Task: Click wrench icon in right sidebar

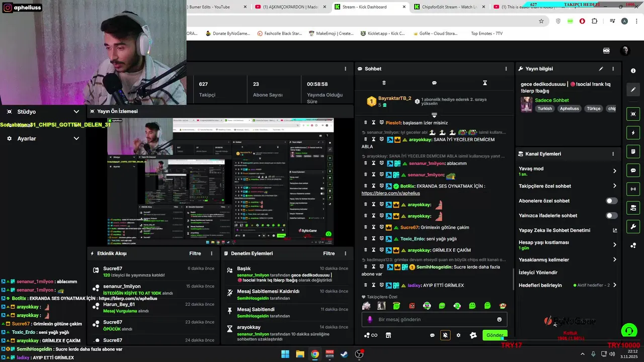Action: click(x=633, y=226)
